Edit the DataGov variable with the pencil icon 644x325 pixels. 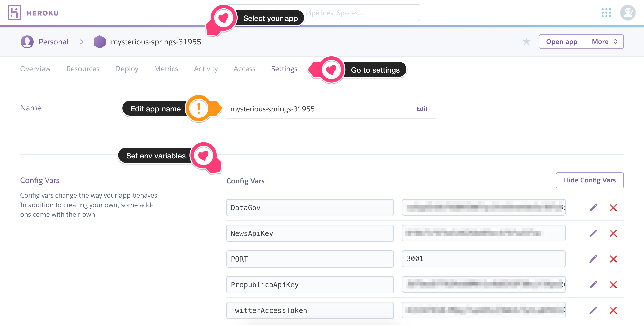[x=593, y=208]
